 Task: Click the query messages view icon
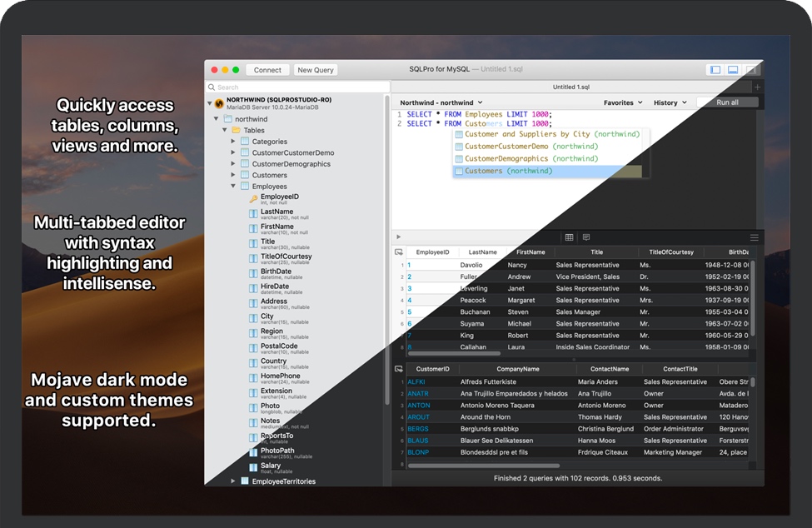coord(586,237)
